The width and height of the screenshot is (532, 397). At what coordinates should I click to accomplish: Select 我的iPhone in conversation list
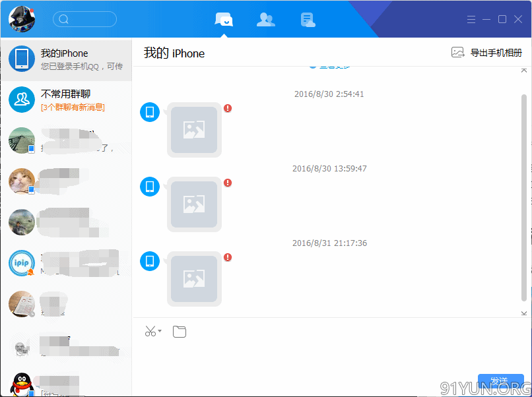coord(66,59)
